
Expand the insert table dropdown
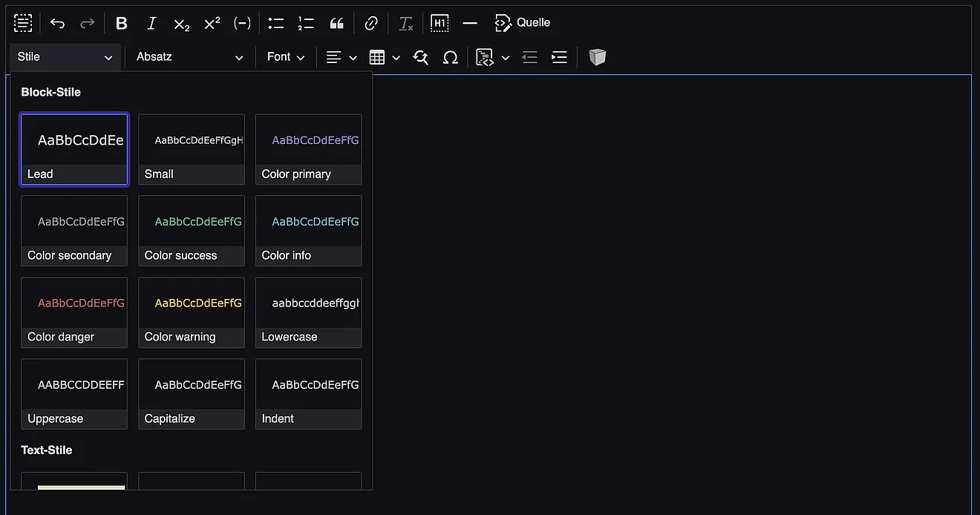pyautogui.click(x=396, y=57)
